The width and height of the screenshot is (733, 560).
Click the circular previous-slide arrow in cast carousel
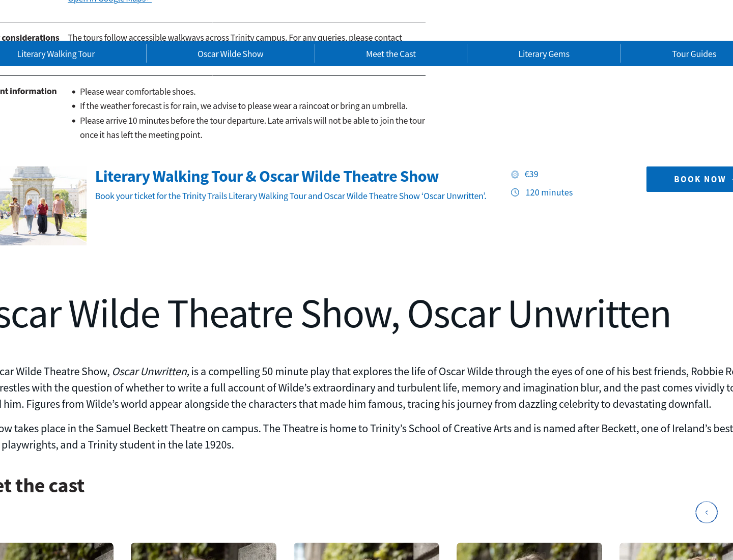click(707, 512)
